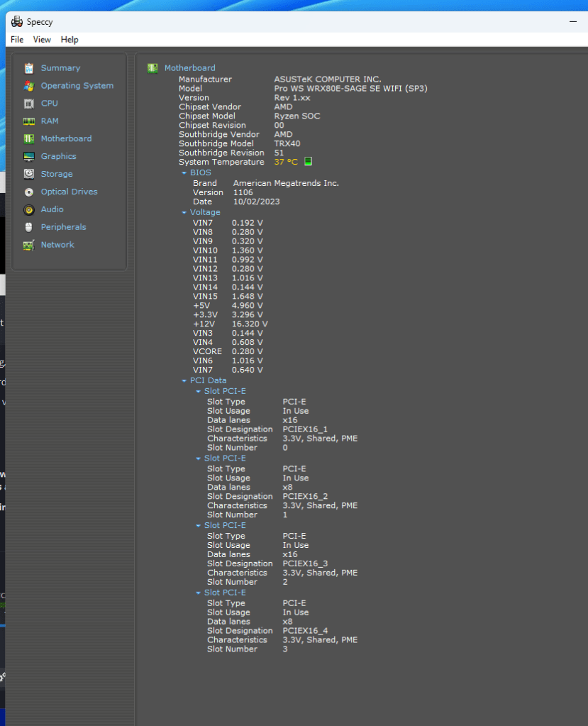588x726 pixels.
Task: Click the RAM module icon in sidebar
Action: [28, 121]
